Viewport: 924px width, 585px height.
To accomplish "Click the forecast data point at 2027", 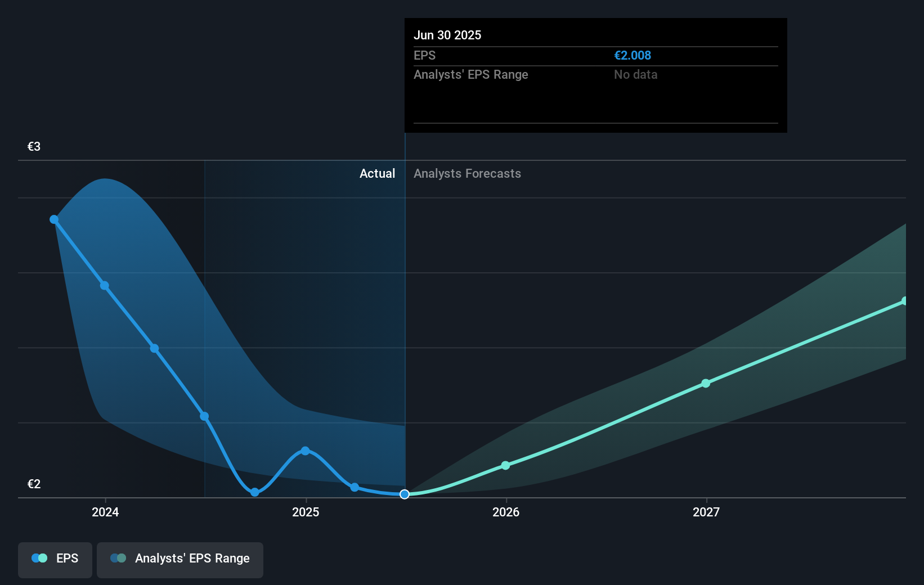I will (x=706, y=383).
